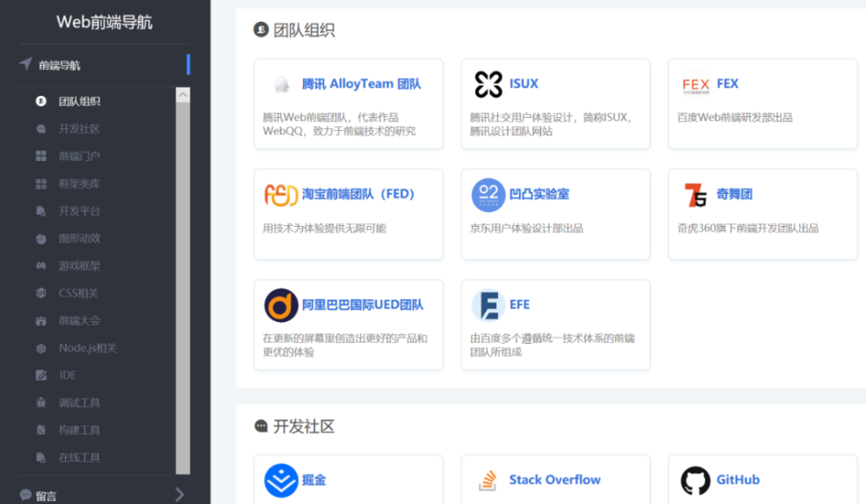The width and height of the screenshot is (866, 504).
Task: Select 开发社区 in the sidebar menu
Action: tap(80, 129)
